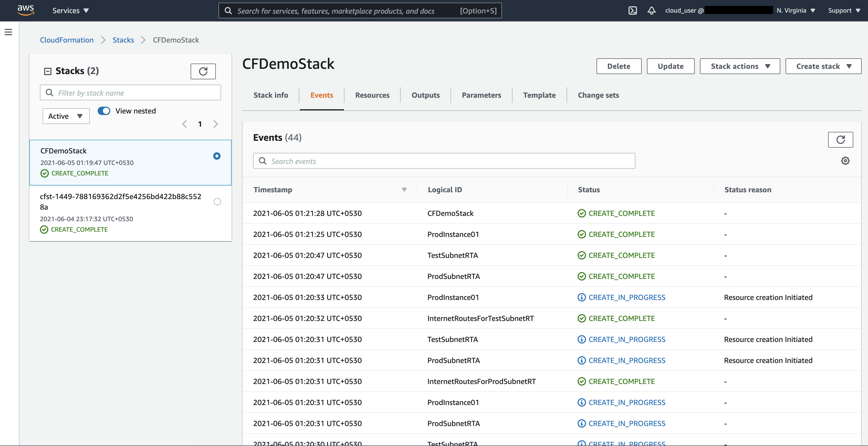Refresh the Stacks list

pyautogui.click(x=203, y=71)
